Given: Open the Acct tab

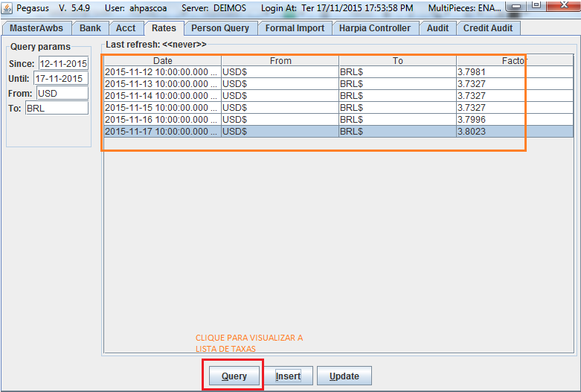Looking at the screenshot, I should click(126, 28).
